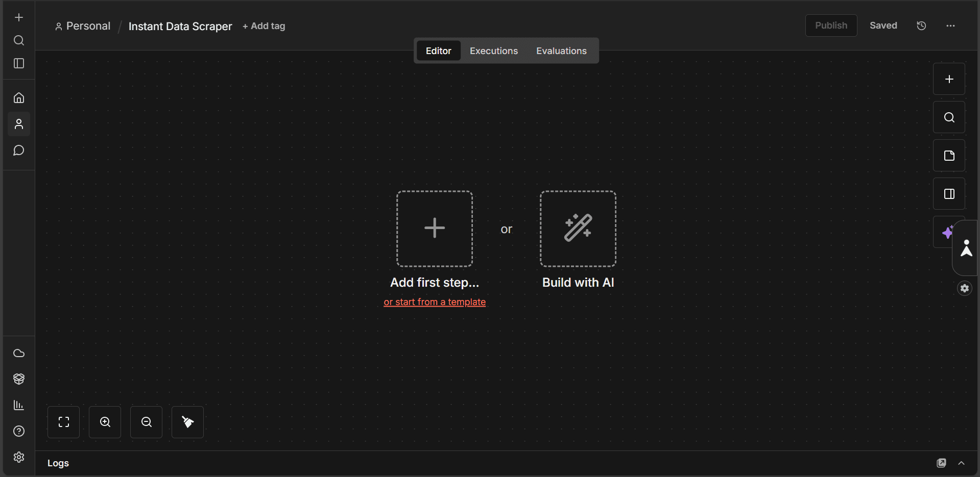Zoom out on the canvas
The image size is (980, 477).
point(147,422)
